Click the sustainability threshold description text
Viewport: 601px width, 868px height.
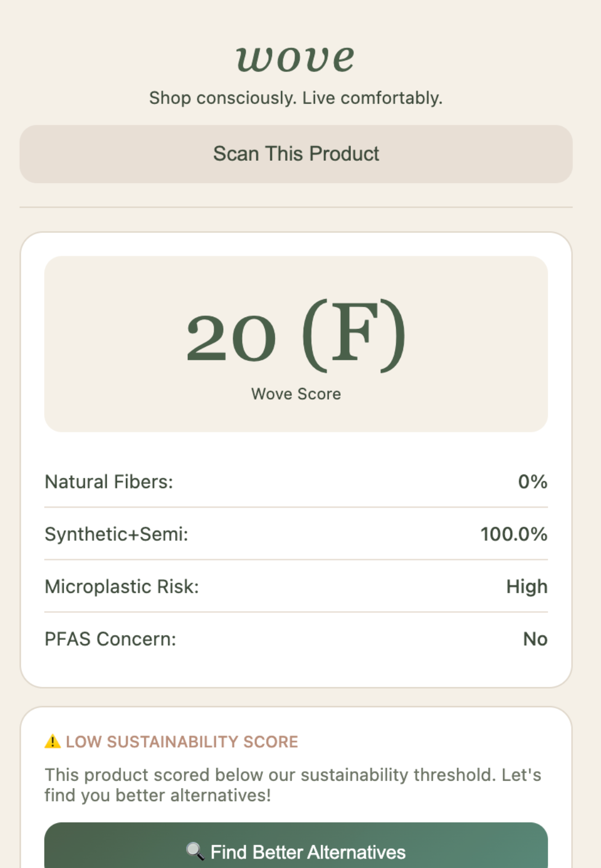[x=292, y=785]
